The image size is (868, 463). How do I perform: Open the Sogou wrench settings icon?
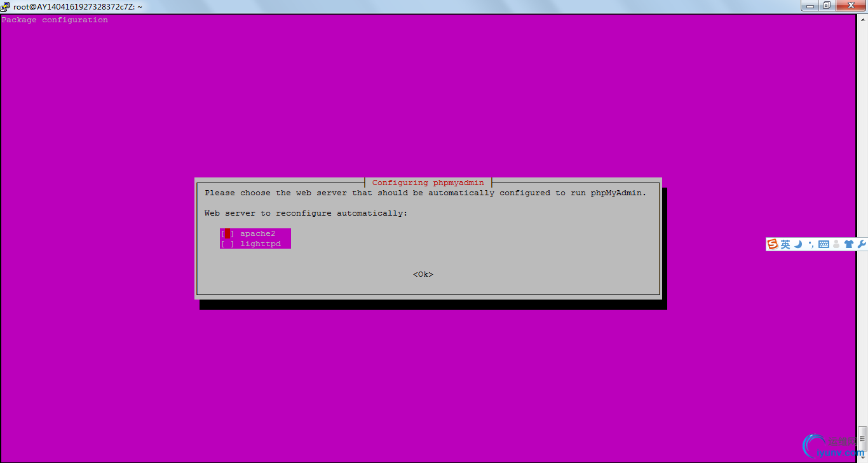pos(862,244)
